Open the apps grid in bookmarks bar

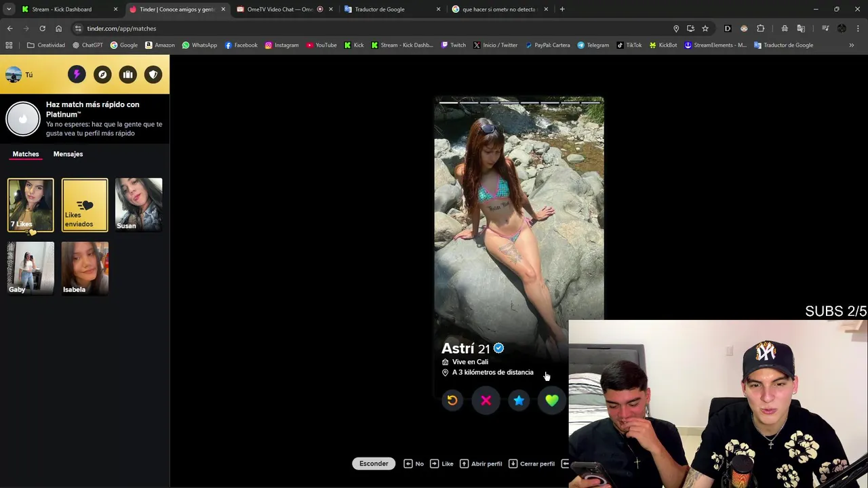coord(9,45)
